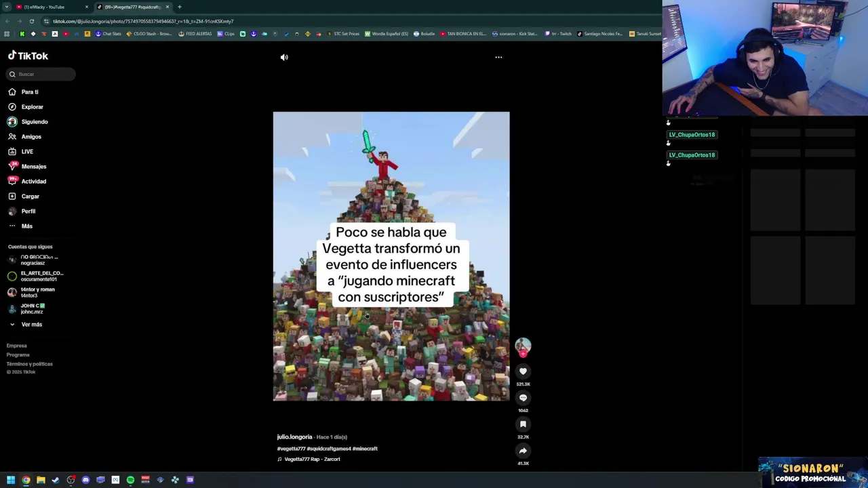Open the Windows Start menu
The width and height of the screenshot is (868, 488).
click(x=11, y=480)
